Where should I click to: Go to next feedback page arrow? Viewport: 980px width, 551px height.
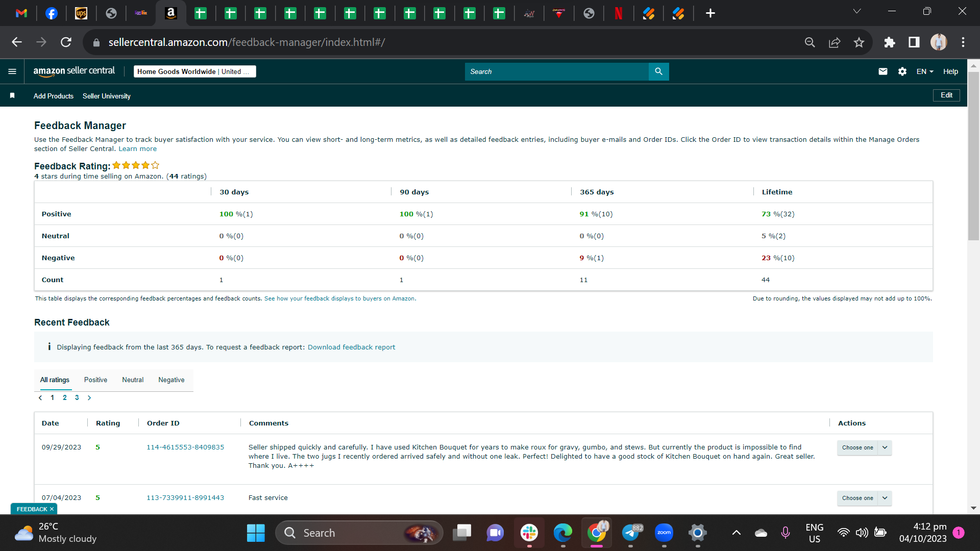pyautogui.click(x=89, y=398)
